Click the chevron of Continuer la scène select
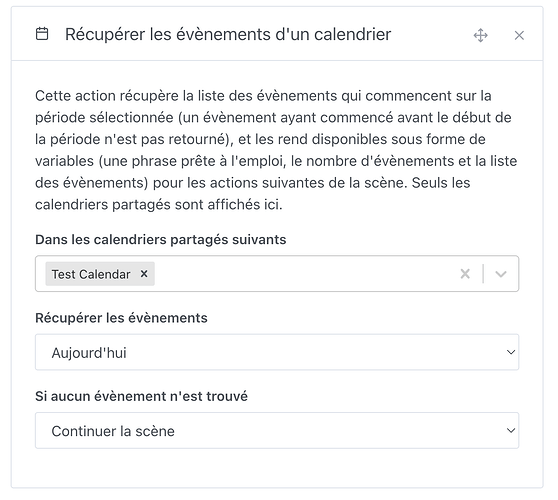Screen dimensions: 558x500 (511, 431)
